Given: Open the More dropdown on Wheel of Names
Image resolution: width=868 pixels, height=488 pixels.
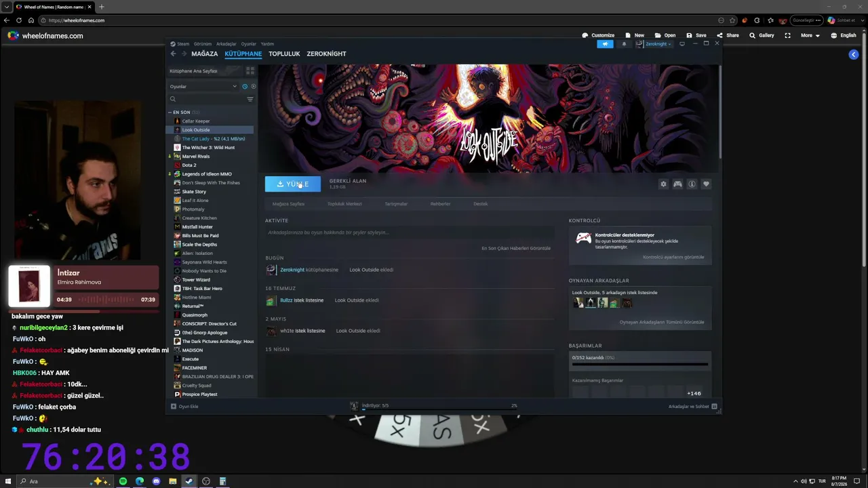Looking at the screenshot, I should [810, 35].
